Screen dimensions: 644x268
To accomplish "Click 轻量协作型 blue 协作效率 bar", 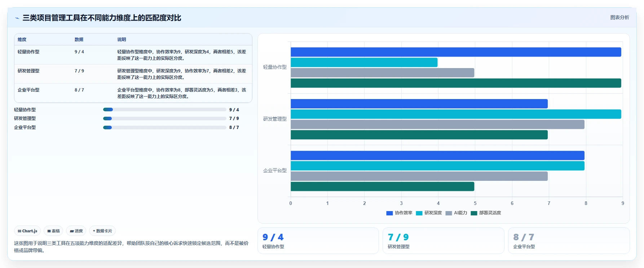I will (x=456, y=52).
